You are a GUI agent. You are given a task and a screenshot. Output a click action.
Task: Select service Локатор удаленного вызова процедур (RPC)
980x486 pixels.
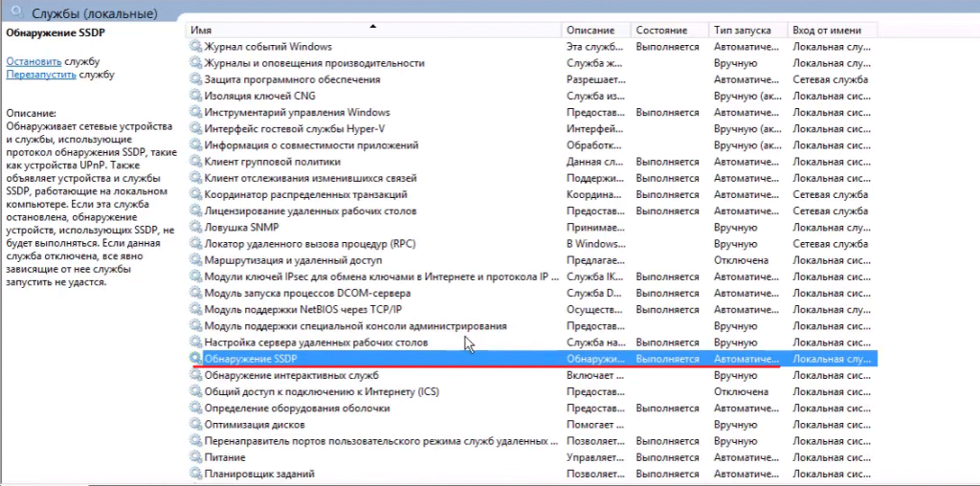310,244
